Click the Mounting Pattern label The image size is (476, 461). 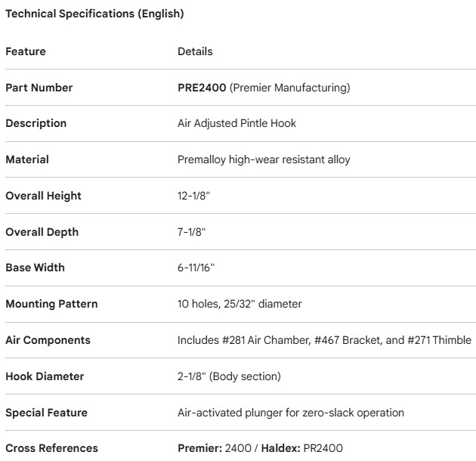click(x=51, y=304)
